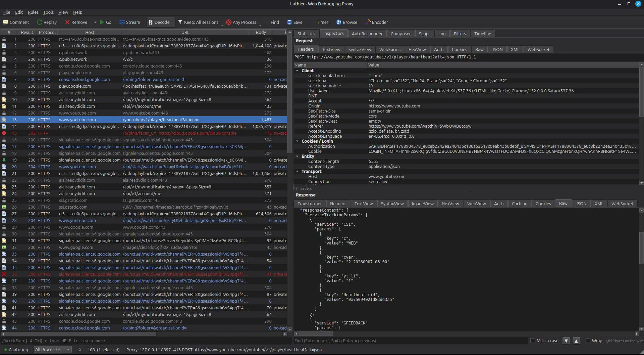Open the Timeline tab
This screenshot has width=644, height=355.
click(483, 34)
